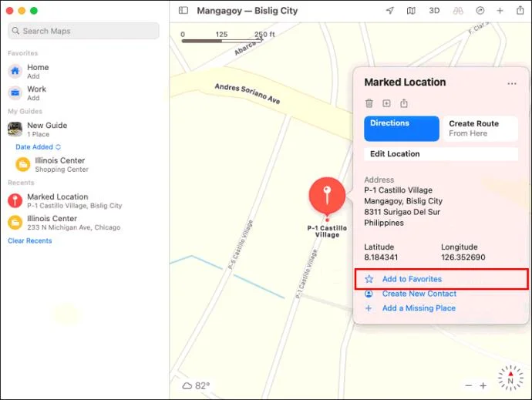The width and height of the screenshot is (532, 400).
Task: Click the latitude value 8.184341
Action: 381,257
